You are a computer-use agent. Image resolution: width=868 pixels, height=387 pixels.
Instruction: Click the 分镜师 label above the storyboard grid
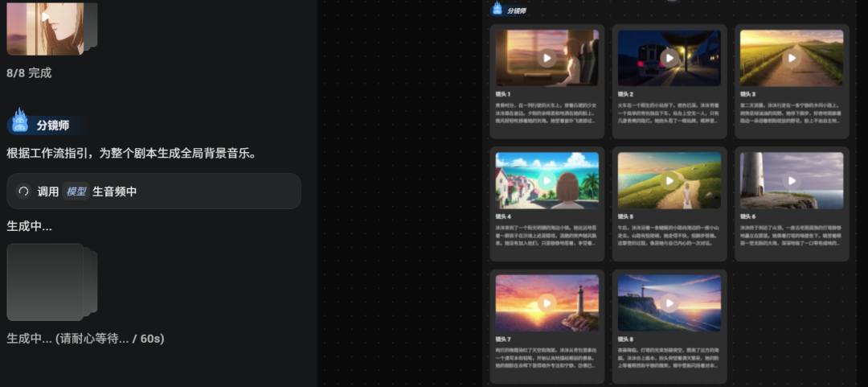517,10
